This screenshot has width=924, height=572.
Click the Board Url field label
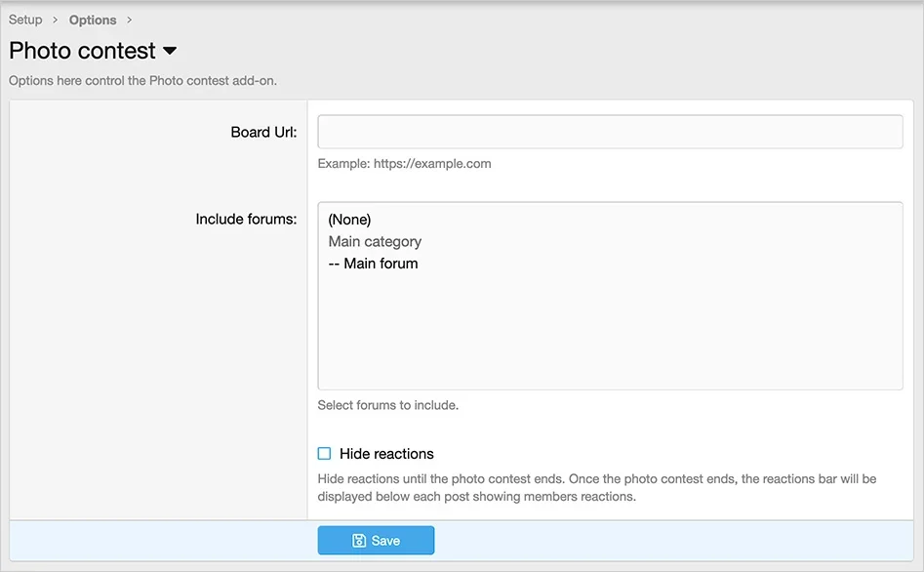[263, 132]
